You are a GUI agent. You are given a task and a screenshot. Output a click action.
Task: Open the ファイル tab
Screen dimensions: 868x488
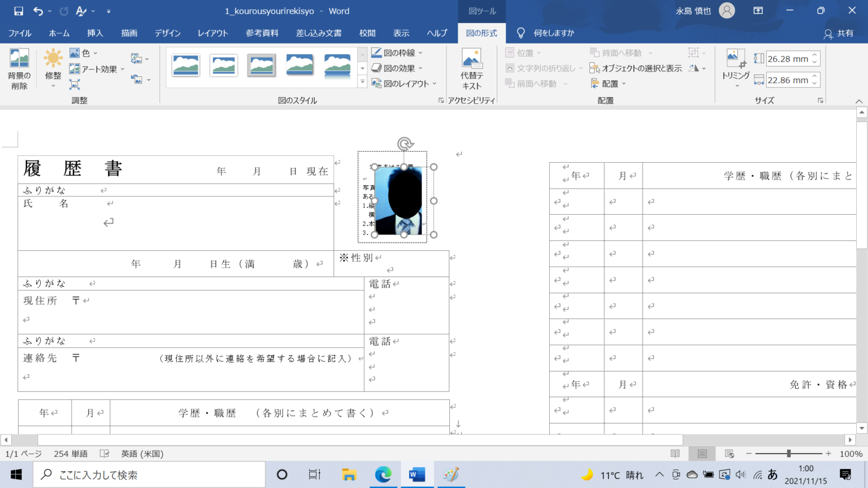tap(20, 33)
